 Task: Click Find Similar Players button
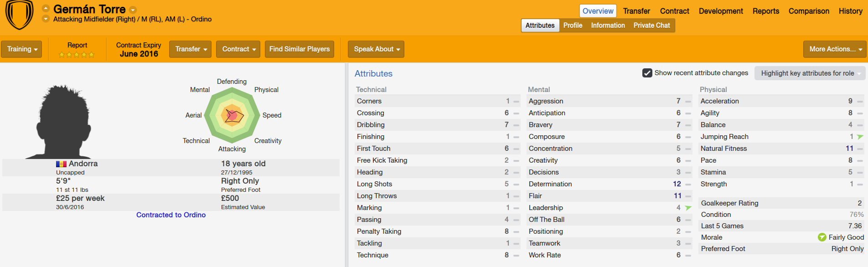click(299, 49)
